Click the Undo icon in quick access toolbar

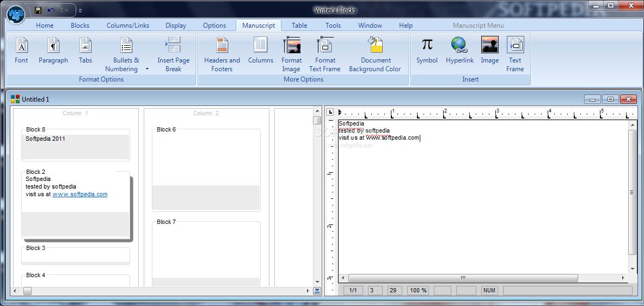pyautogui.click(x=51, y=10)
